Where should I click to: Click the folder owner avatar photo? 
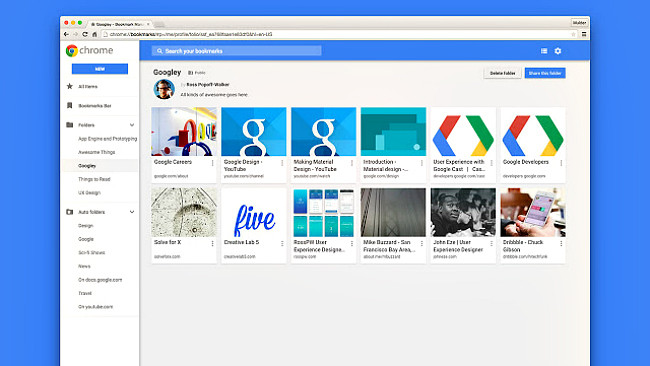pos(164,89)
